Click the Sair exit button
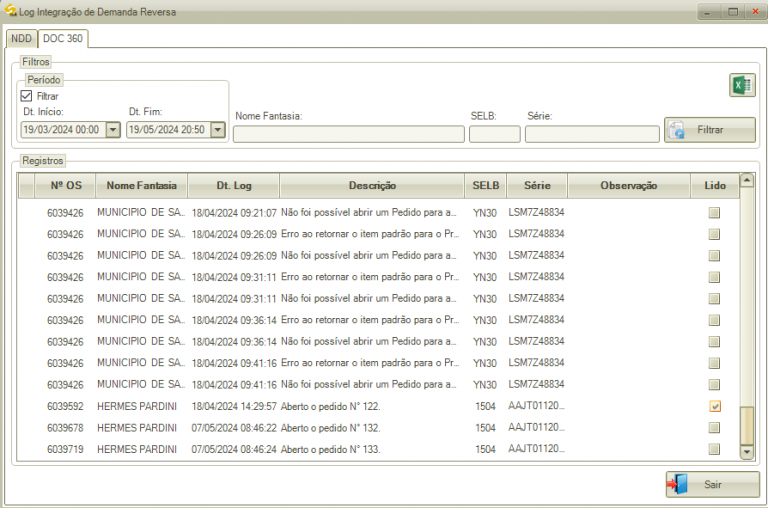768x508 pixels. tap(712, 484)
